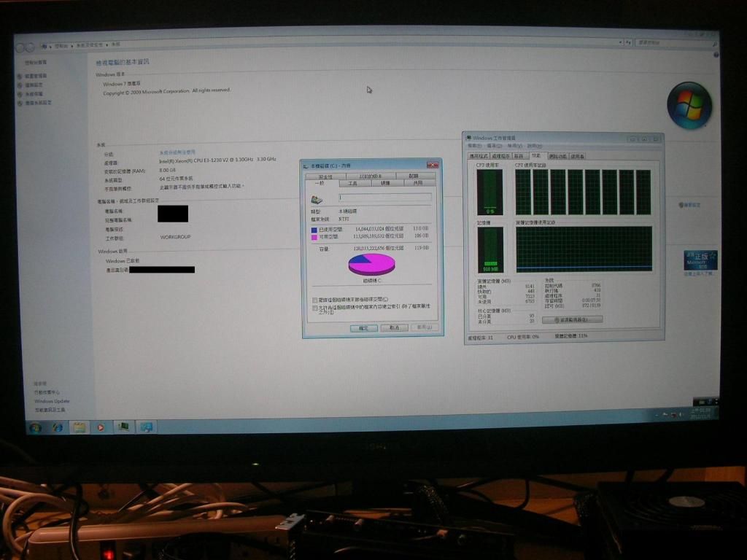This screenshot has height=560, width=747.
Task: Click the refresh button beside address bar
Action: (628, 42)
